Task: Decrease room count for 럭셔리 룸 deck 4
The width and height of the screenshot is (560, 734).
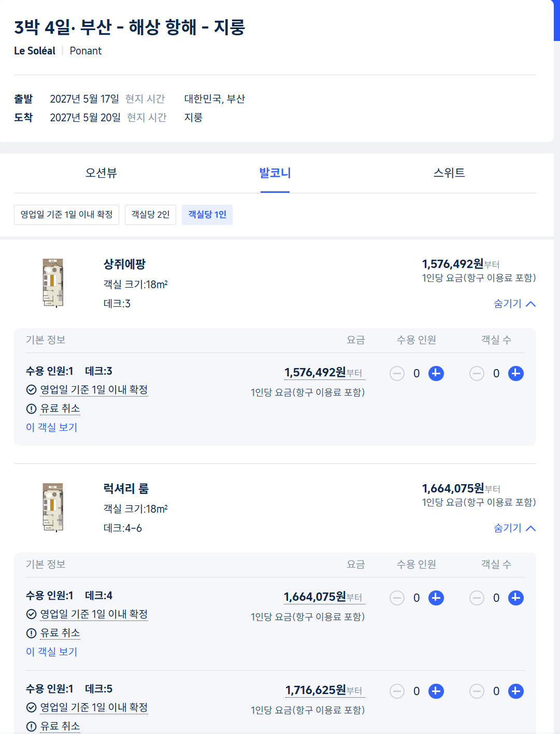Action: (477, 598)
